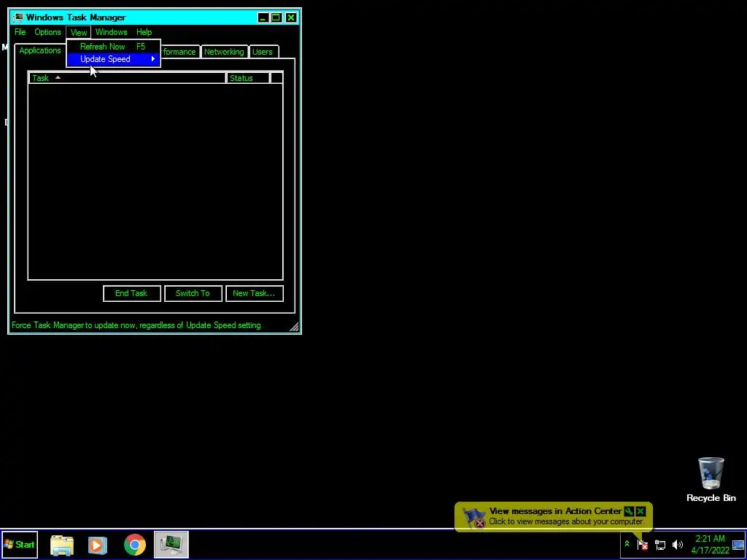Switch to the Users tab
The height and width of the screenshot is (560, 747).
click(262, 52)
